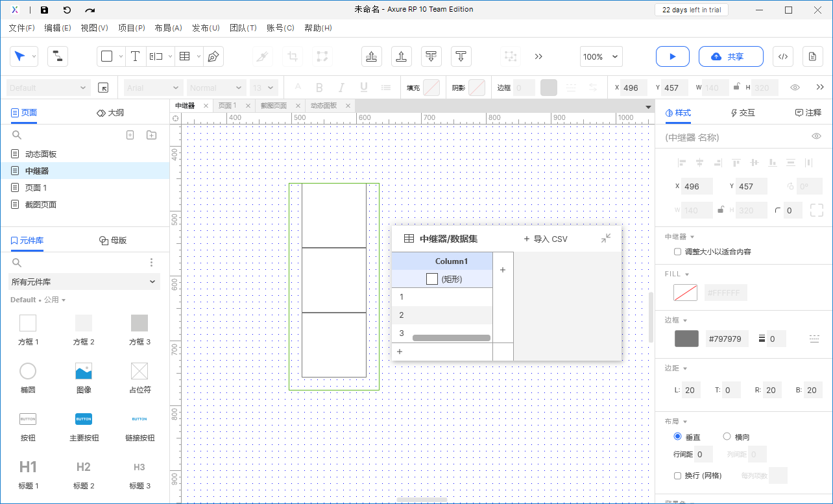Enable 换行 (网格) wrap checkbox
This screenshot has height=504, width=833.
pyautogui.click(x=677, y=475)
